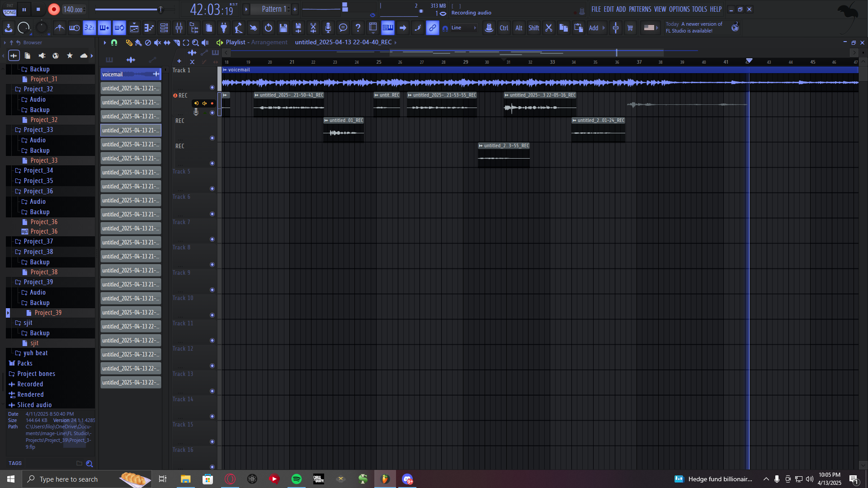Toggle PAT/SONG mode switch

(x=9, y=9)
